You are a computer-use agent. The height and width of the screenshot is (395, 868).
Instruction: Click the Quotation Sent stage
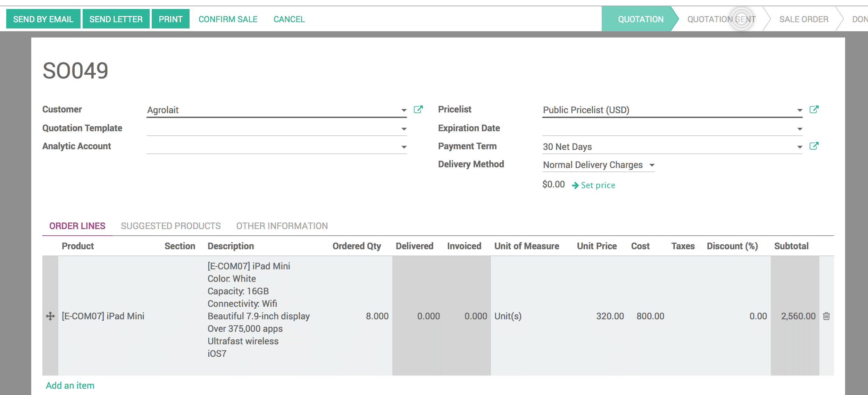[x=721, y=19]
